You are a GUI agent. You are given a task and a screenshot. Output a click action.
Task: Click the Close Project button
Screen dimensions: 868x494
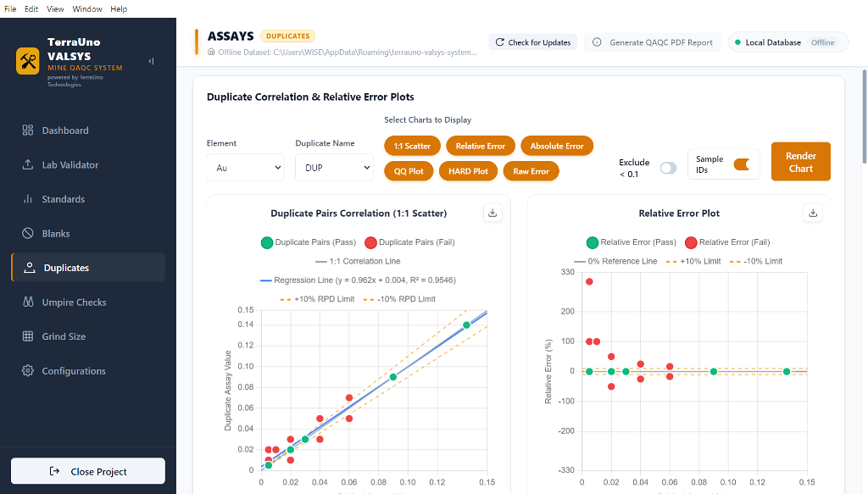point(88,471)
